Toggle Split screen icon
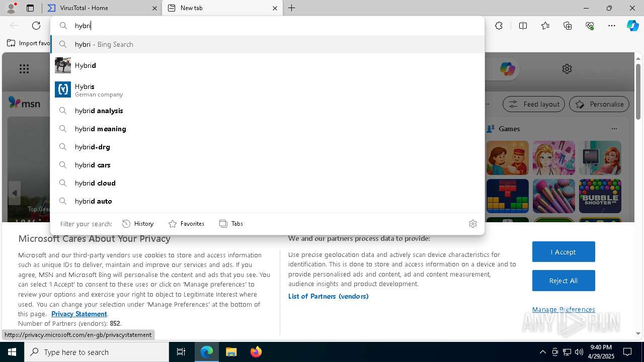 point(523,26)
